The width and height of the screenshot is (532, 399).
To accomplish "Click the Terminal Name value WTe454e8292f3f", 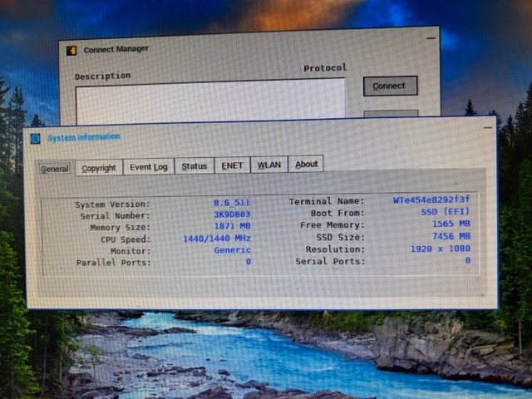I will [x=431, y=199].
